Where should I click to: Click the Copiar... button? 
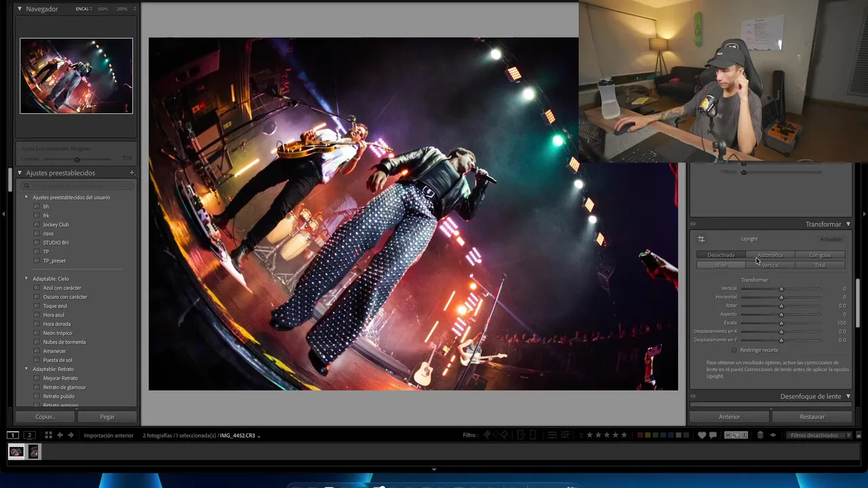[45, 417]
